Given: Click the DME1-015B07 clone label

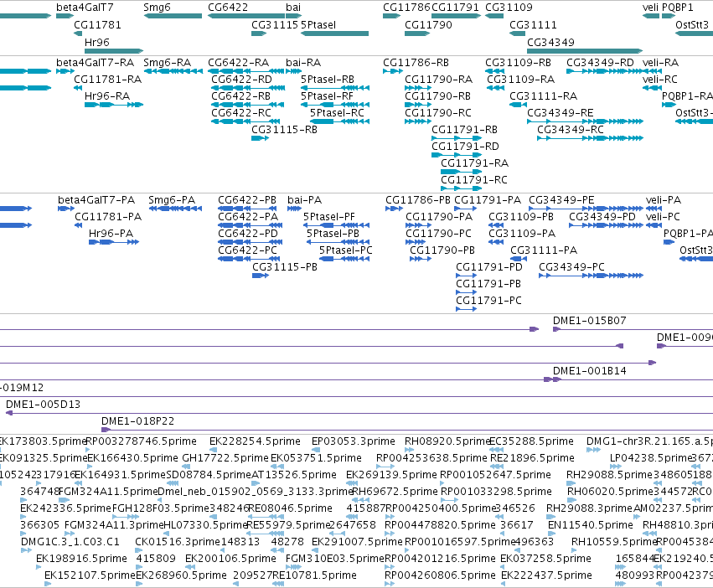Looking at the screenshot, I should point(589,321).
